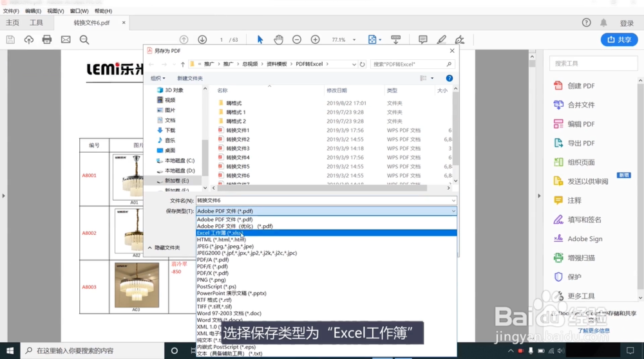The height and width of the screenshot is (359, 644).
Task: Open 窗口(W) menu
Action: pos(79,11)
